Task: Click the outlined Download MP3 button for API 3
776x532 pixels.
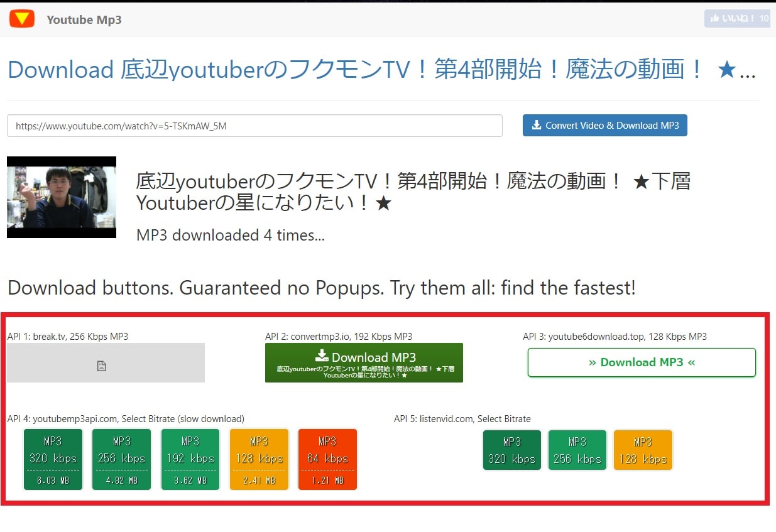Action: [642, 362]
